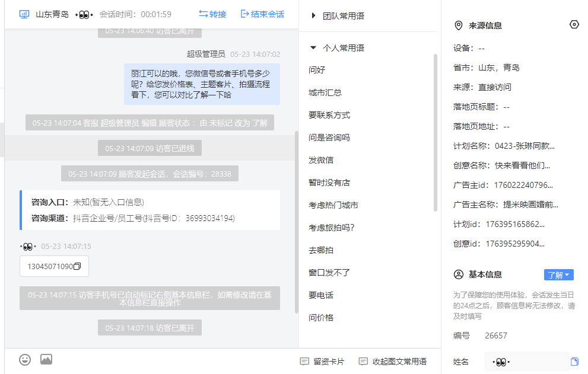Click the person icon by 基本信息
Viewport: 588px width, 374px height.
coord(459,274)
